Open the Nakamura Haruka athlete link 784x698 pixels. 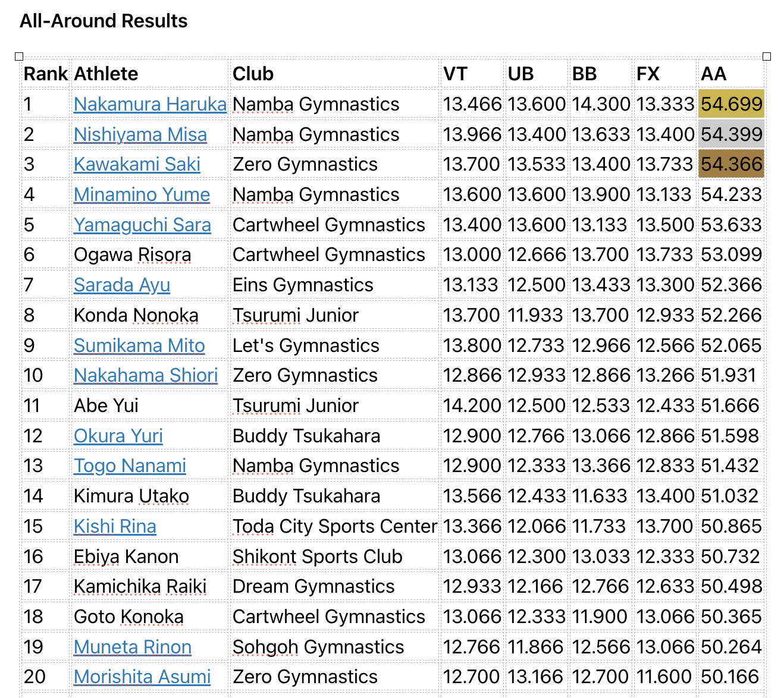coord(150,104)
